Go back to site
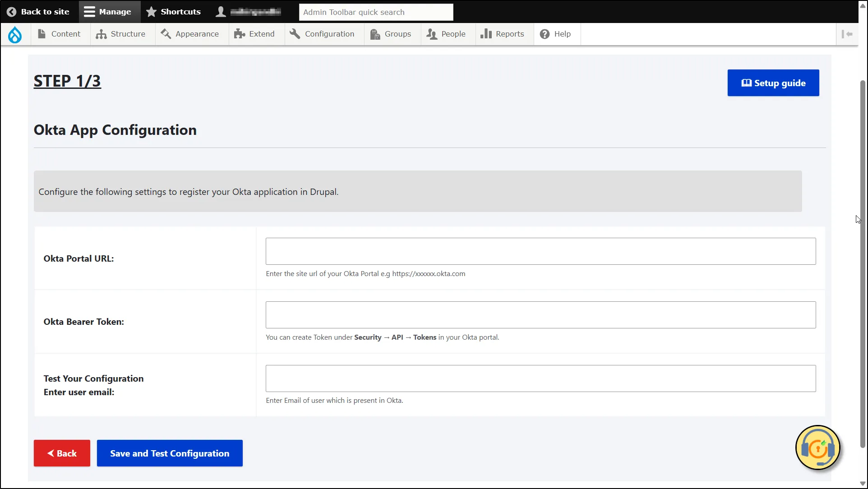Screen dimensions: 868x489 (x=39, y=12)
